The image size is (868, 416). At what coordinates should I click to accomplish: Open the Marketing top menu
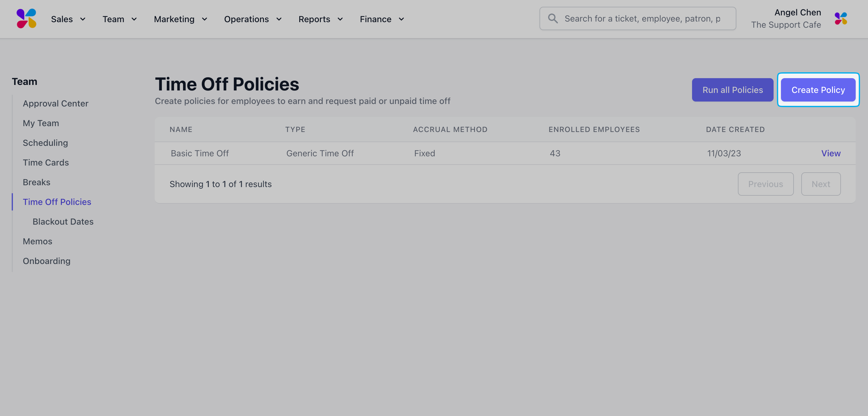point(174,19)
